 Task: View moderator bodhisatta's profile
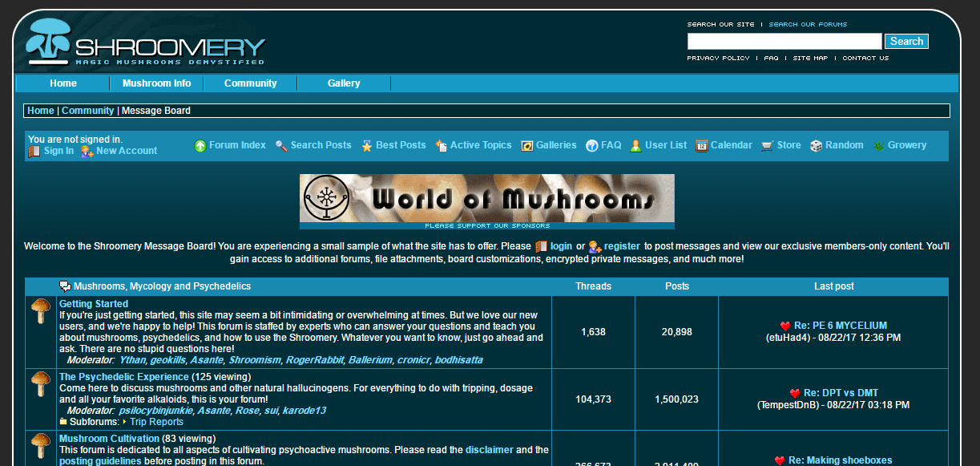(x=458, y=360)
